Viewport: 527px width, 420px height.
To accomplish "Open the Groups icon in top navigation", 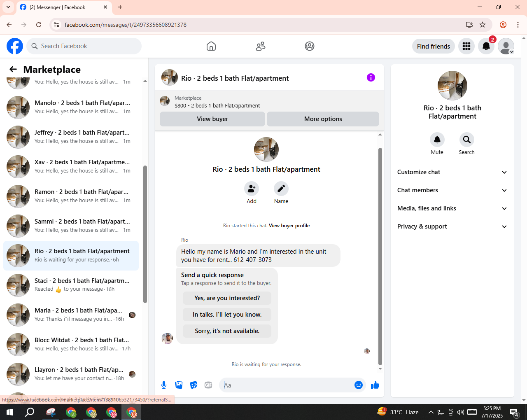I will (310, 46).
